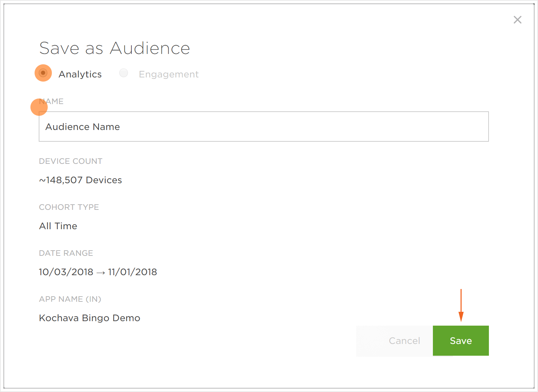
Task: Click the Engagement option label
Action: (169, 74)
